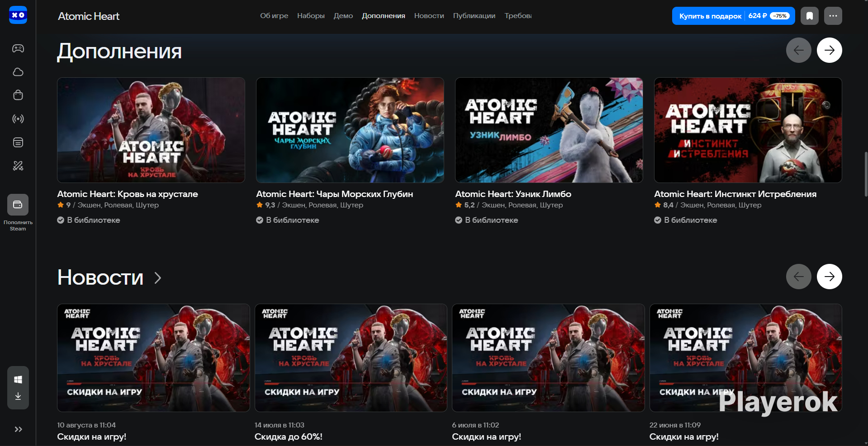Open news image dated 14 июля
868x446 pixels.
point(351,358)
